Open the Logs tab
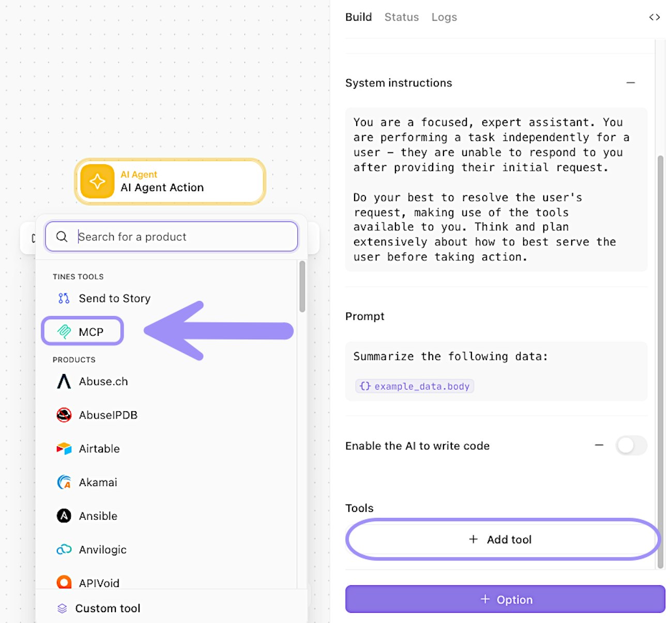 pos(444,17)
